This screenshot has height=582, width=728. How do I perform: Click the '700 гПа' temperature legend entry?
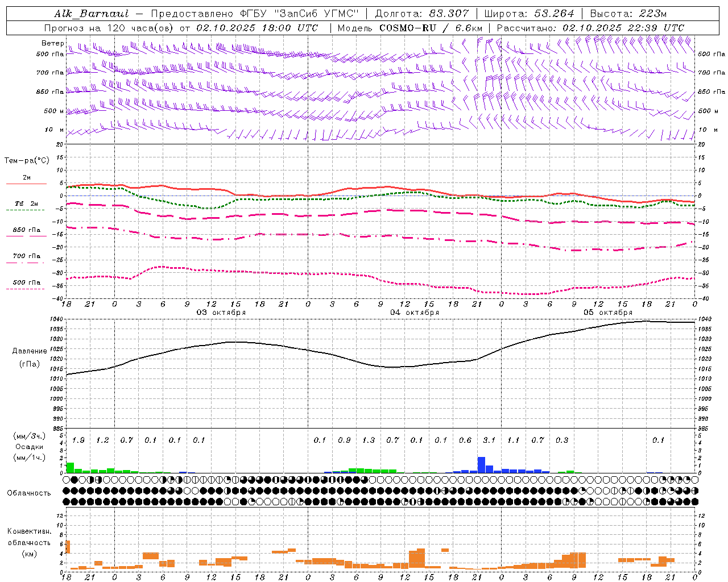(x=27, y=256)
